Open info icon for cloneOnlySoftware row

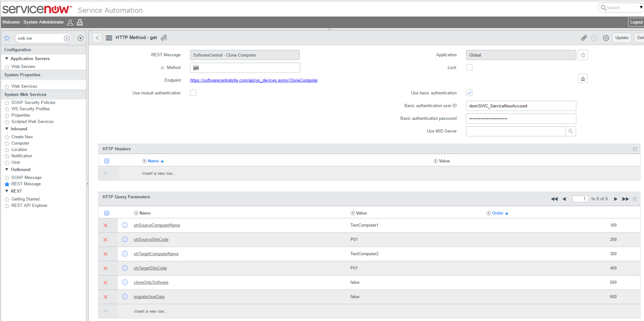coord(125,282)
